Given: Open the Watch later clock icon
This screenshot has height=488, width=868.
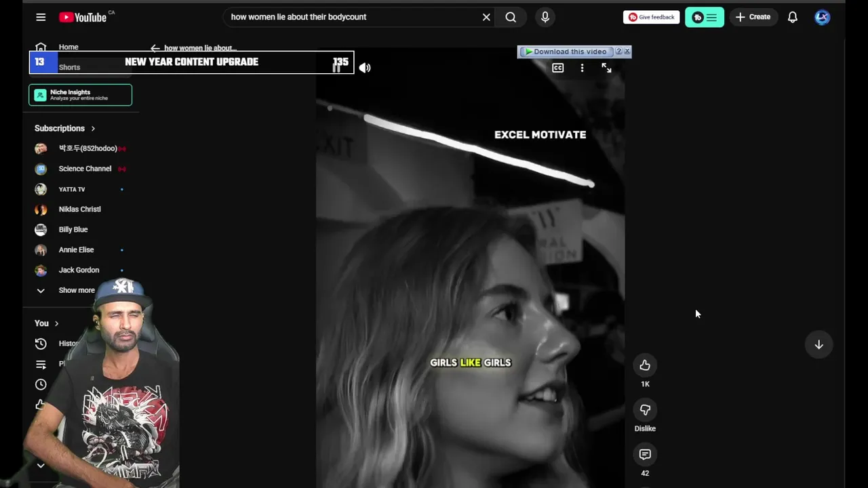Looking at the screenshot, I should [x=41, y=384].
